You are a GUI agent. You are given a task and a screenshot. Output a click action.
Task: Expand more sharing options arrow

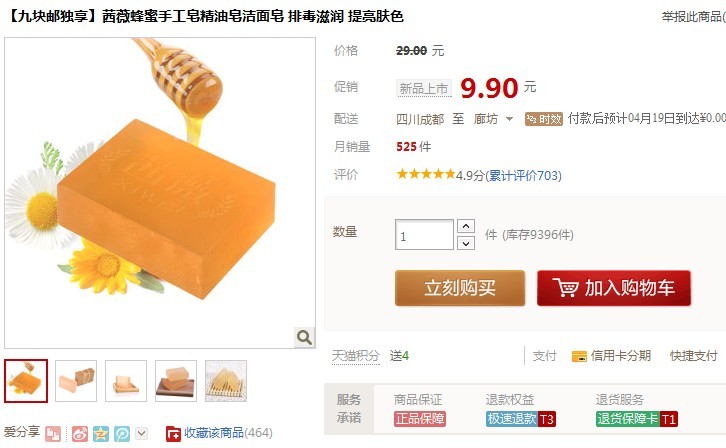[142, 433]
